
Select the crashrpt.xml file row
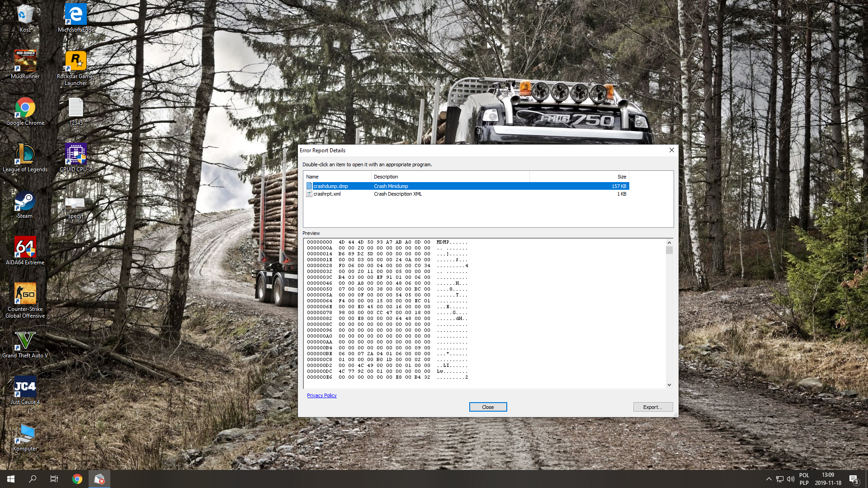click(x=327, y=194)
